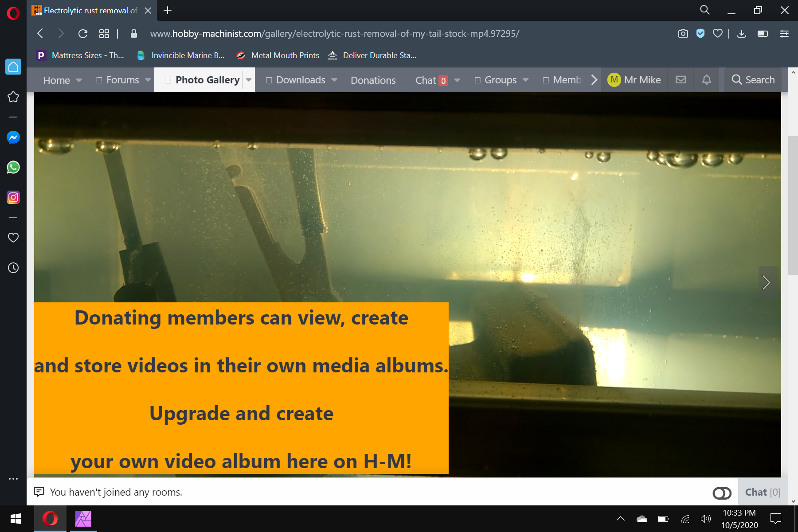Viewport: 798px width, 532px height.
Task: Open Windows notification action center
Action: click(776, 519)
